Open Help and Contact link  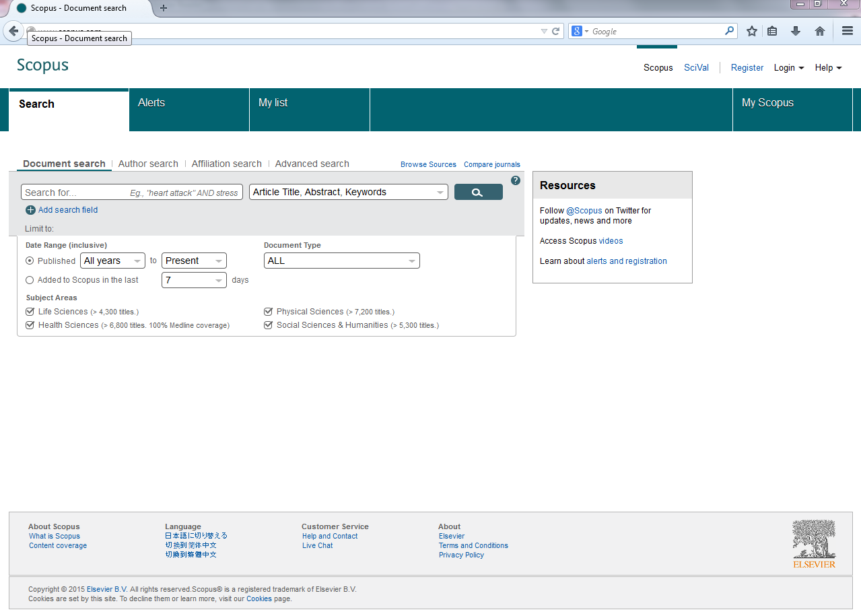[x=330, y=536]
